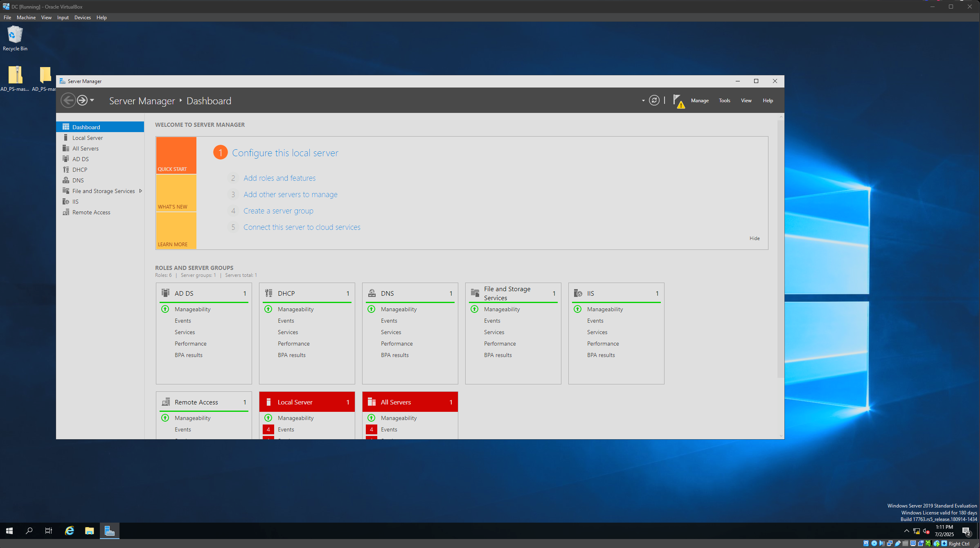Select the Recycle Bin desktop icon
Screen dimensions: 980x548
click(x=15, y=38)
